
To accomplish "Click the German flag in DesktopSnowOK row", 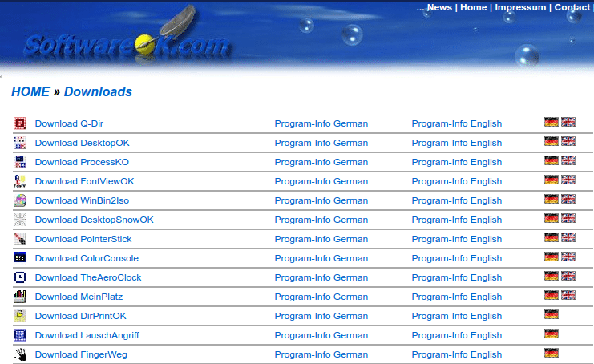I will (552, 218).
